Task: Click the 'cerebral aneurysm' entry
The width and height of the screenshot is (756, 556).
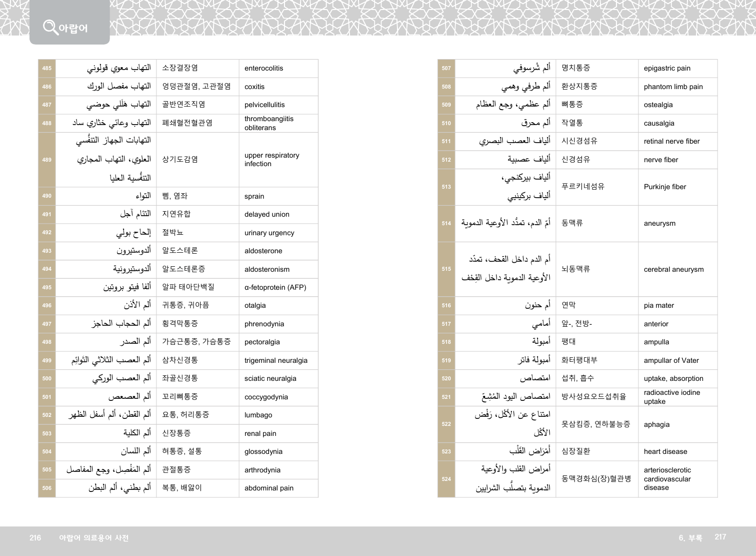Action: 673,269
